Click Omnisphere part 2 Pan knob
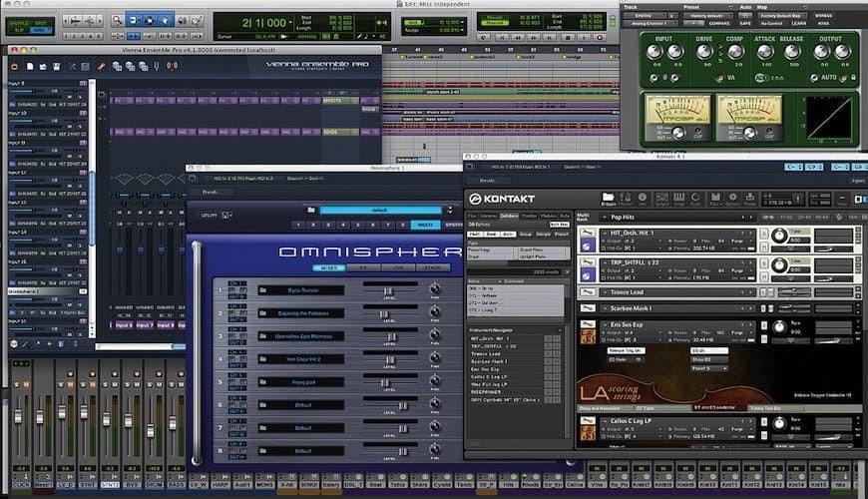The image size is (868, 499). pyautogui.click(x=435, y=312)
